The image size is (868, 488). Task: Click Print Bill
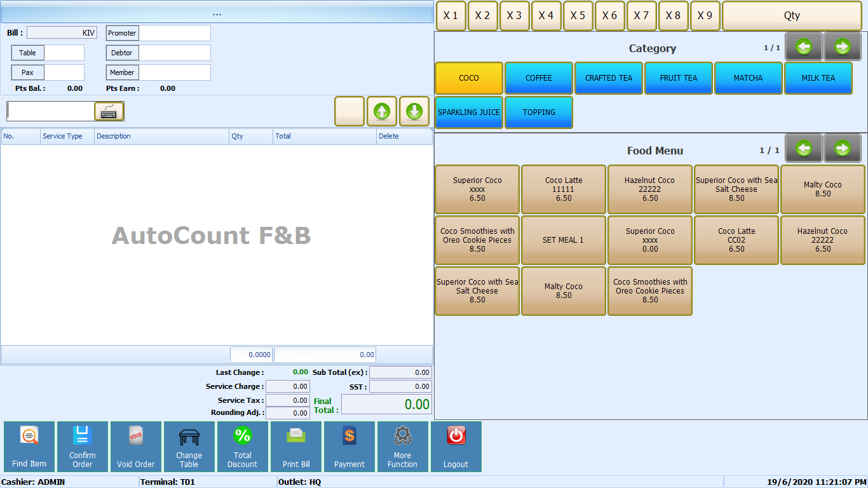click(x=296, y=447)
